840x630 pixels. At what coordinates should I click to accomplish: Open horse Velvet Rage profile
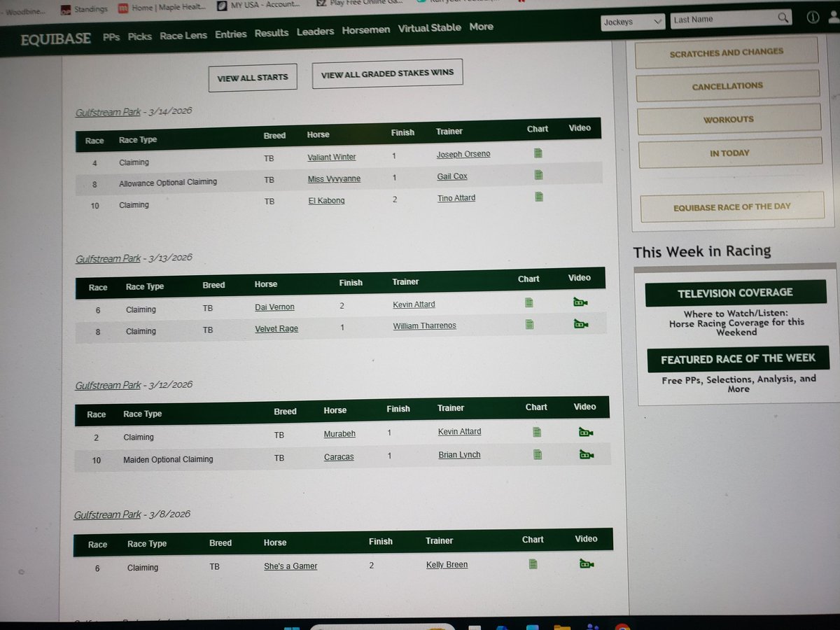pyautogui.click(x=276, y=329)
